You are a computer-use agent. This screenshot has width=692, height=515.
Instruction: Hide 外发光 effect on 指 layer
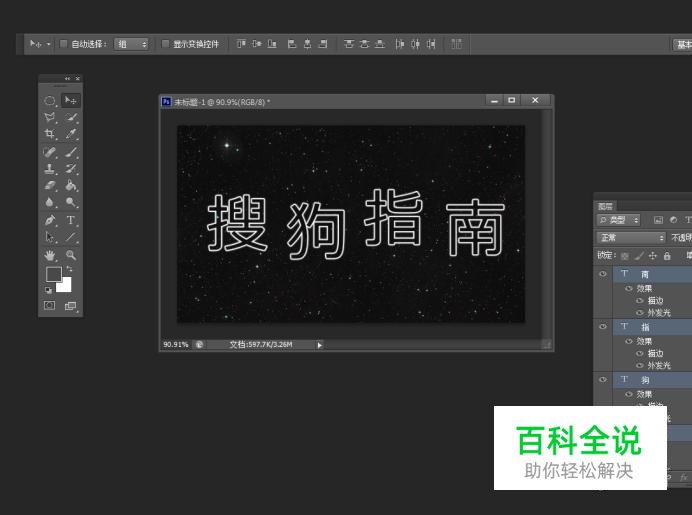click(x=639, y=365)
